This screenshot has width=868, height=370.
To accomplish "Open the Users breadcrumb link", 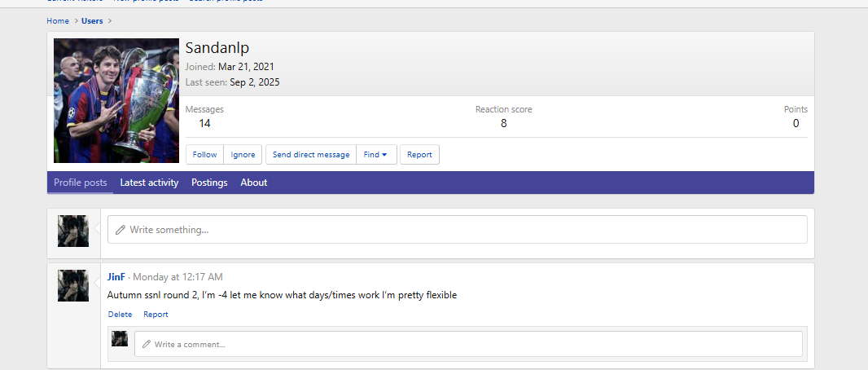I will click(x=92, y=20).
